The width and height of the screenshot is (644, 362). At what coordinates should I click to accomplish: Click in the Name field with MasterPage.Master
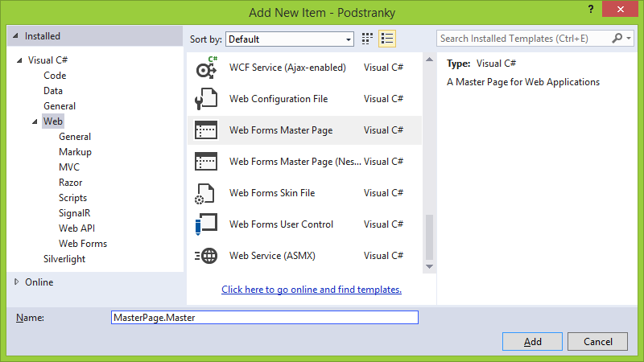tap(265, 317)
